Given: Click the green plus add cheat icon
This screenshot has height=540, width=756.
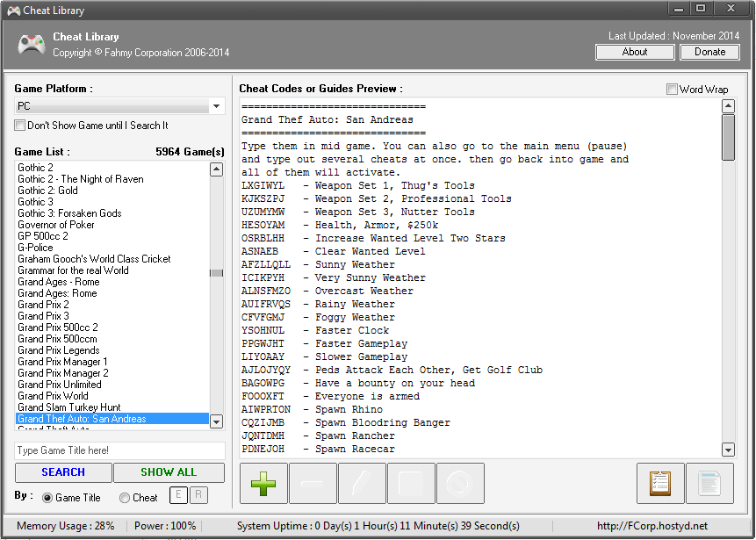Looking at the screenshot, I should tap(263, 484).
